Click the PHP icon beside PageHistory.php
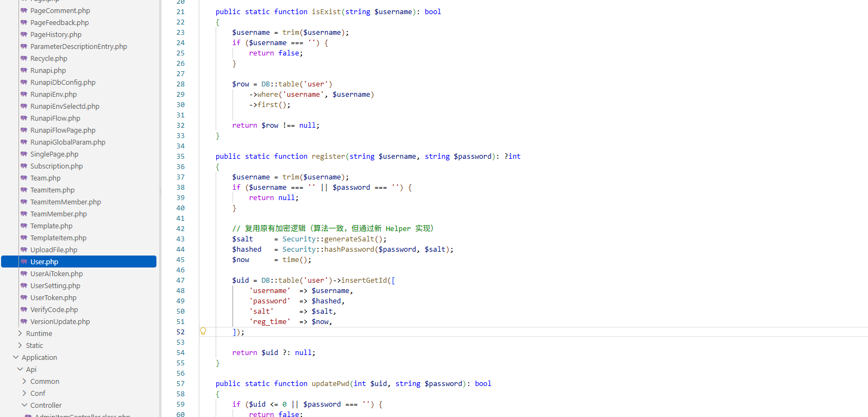 click(24, 34)
